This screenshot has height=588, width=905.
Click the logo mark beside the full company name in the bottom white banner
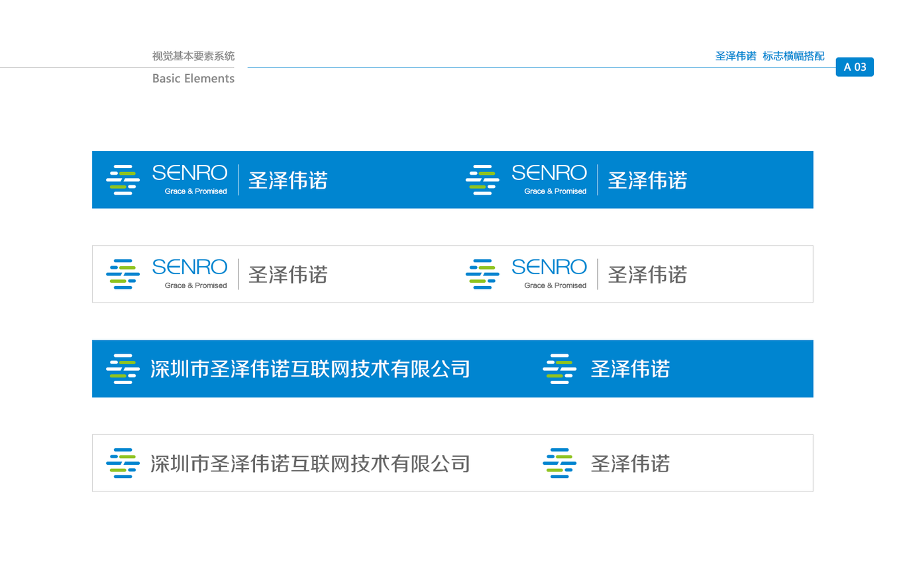(123, 464)
